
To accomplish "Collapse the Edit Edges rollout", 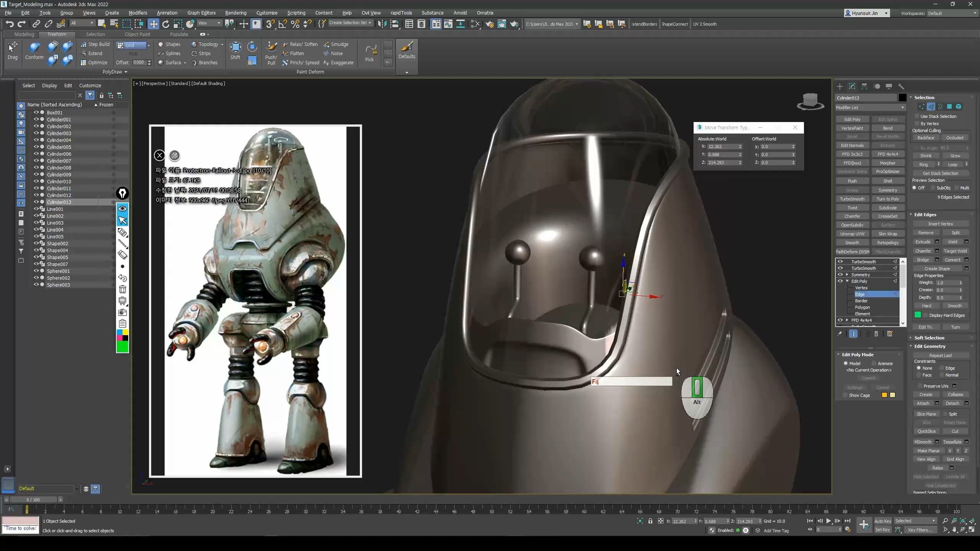I will click(925, 215).
